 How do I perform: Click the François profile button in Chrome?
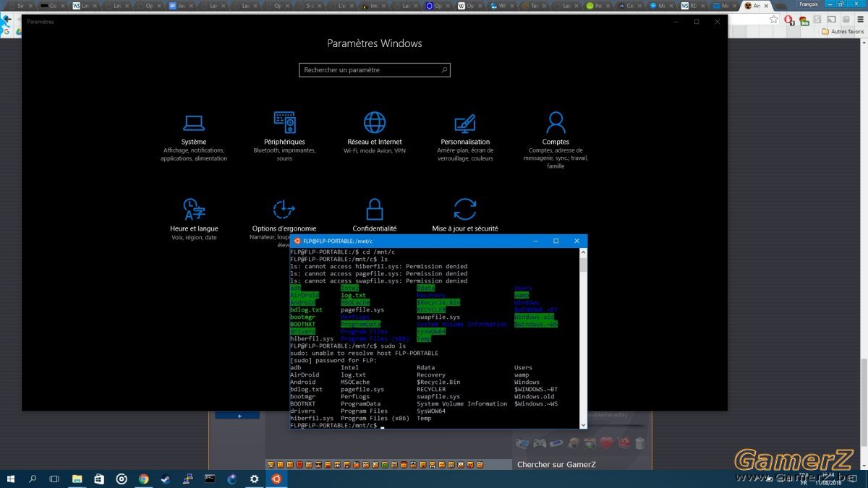pyautogui.click(x=808, y=4)
